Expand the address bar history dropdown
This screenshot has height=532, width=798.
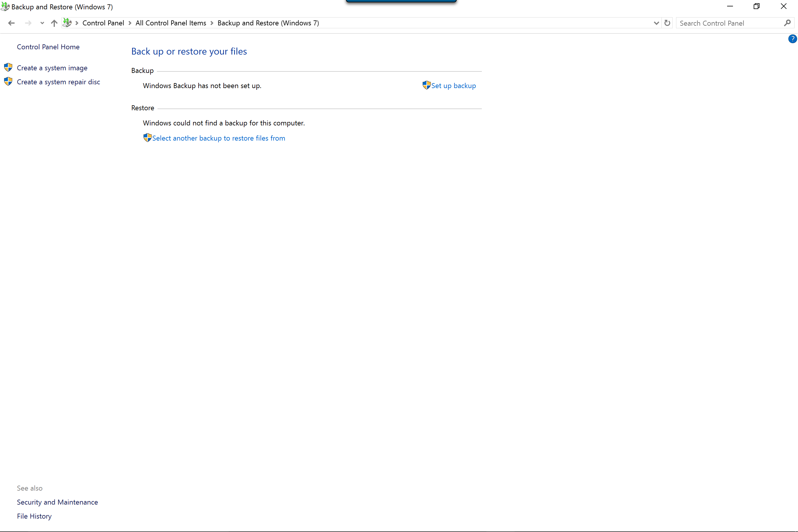coord(656,23)
